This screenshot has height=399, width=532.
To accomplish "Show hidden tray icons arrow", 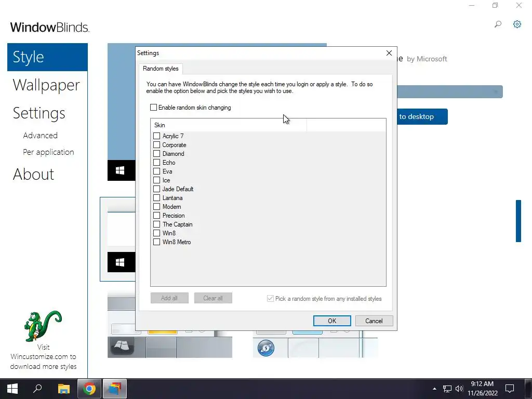I will (434, 389).
